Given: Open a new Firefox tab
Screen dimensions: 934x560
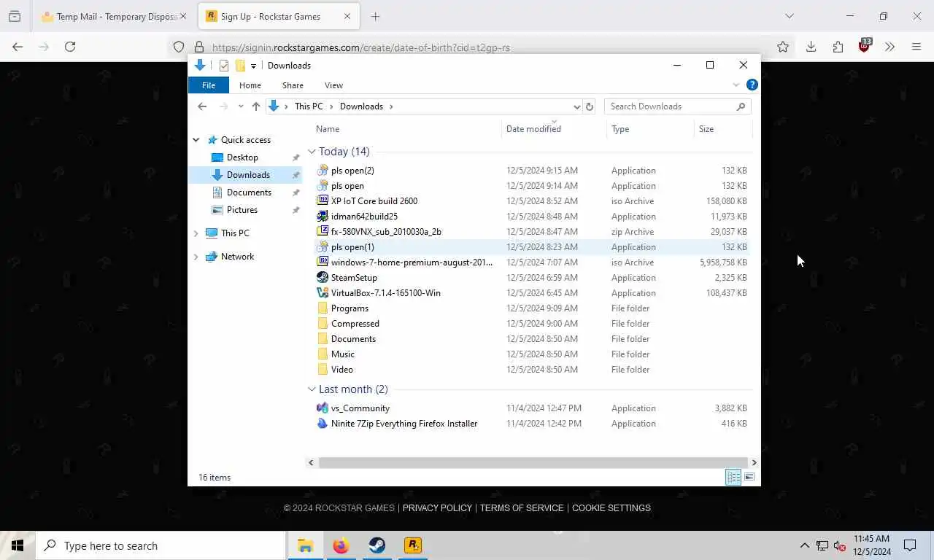Looking at the screenshot, I should (x=375, y=16).
